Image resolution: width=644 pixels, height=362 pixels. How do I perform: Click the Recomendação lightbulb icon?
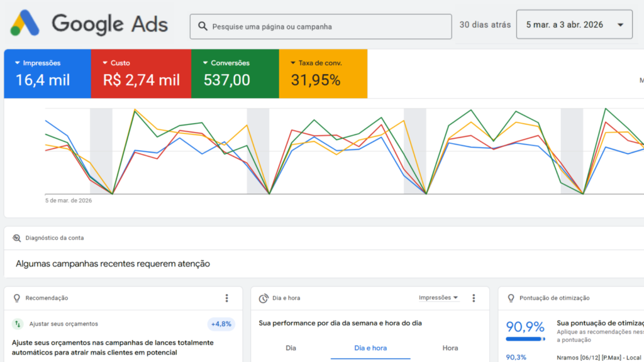(16, 298)
